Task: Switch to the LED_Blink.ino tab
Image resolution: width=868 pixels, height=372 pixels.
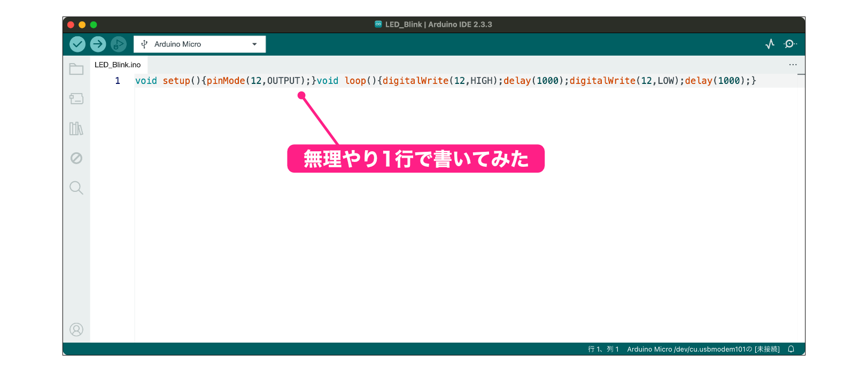Action: coord(118,65)
